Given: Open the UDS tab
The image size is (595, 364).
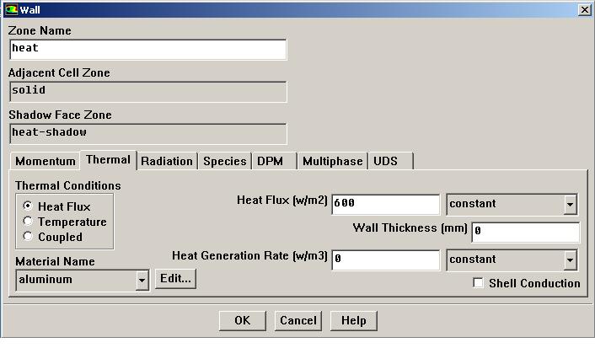Looking at the screenshot, I should click(x=385, y=161).
